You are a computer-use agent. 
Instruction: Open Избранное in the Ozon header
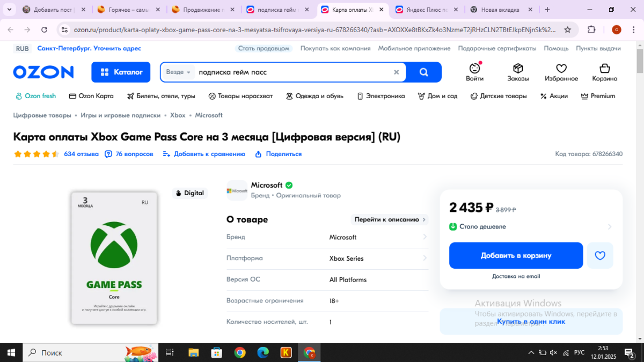(561, 72)
